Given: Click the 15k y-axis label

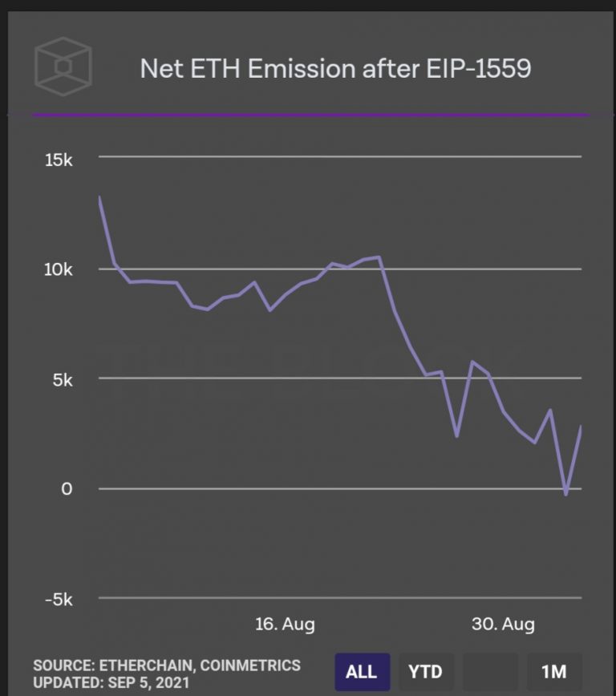Looking at the screenshot, I should [x=59, y=160].
